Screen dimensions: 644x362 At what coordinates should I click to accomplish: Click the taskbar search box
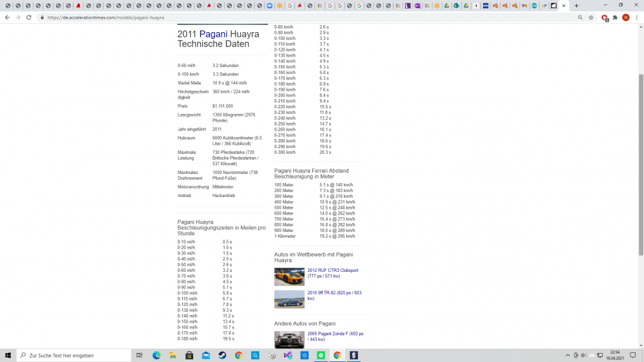74,356
